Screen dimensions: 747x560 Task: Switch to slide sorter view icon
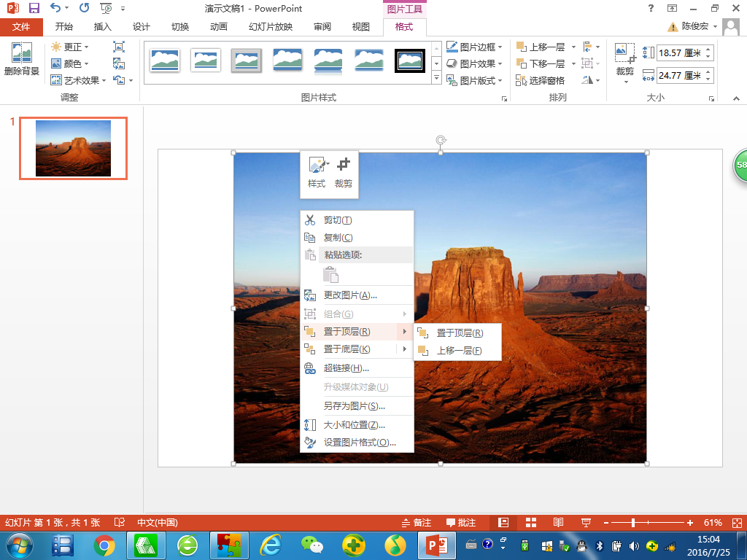(531, 523)
